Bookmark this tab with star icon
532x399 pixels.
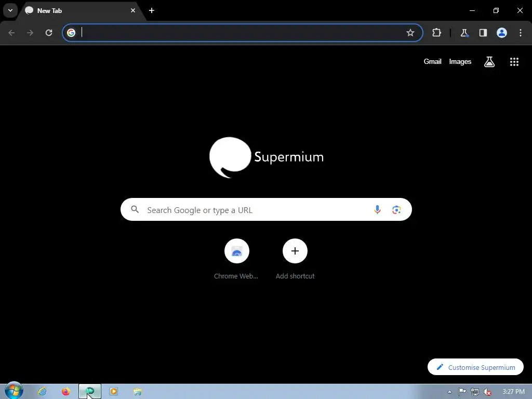click(410, 33)
